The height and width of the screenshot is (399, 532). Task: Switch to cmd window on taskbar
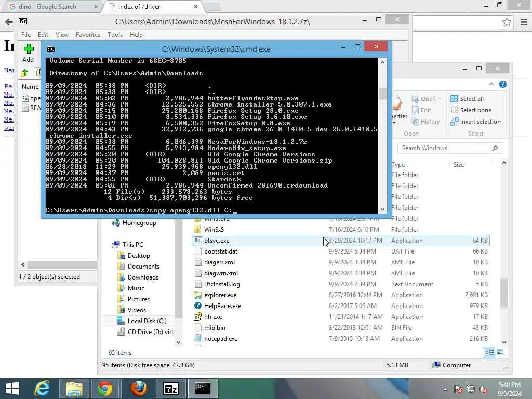(203, 389)
